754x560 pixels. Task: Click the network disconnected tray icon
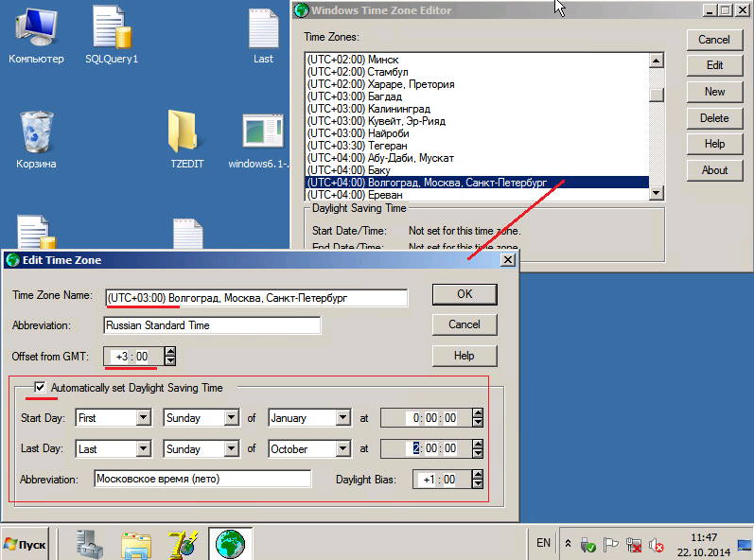pos(634,545)
